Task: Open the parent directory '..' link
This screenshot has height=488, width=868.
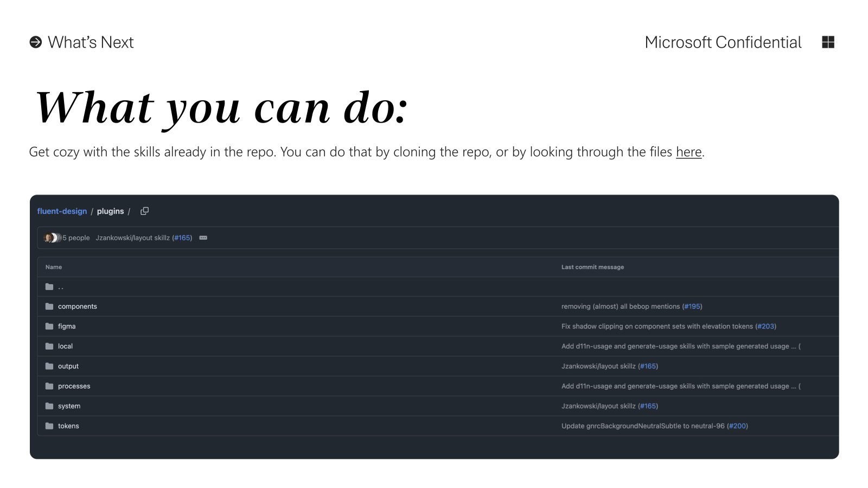Action: 61,287
